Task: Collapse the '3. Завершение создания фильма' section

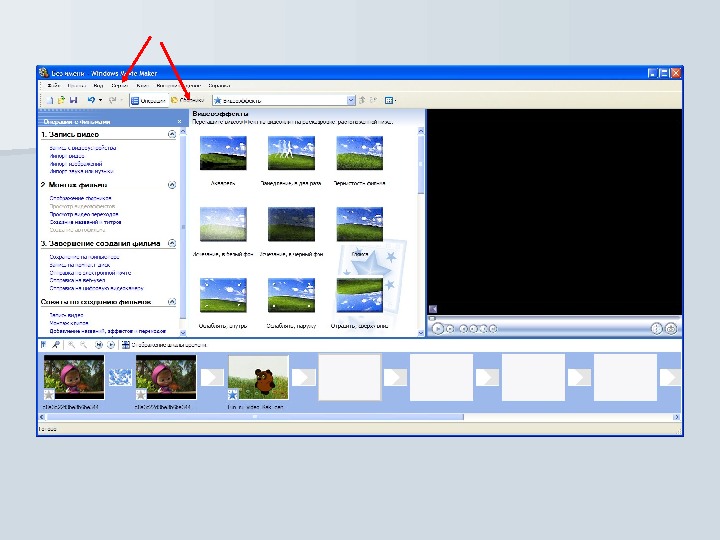Action: pyautogui.click(x=172, y=243)
